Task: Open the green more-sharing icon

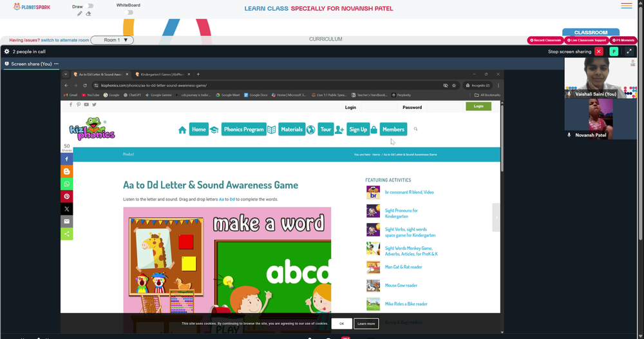Action: [66, 234]
